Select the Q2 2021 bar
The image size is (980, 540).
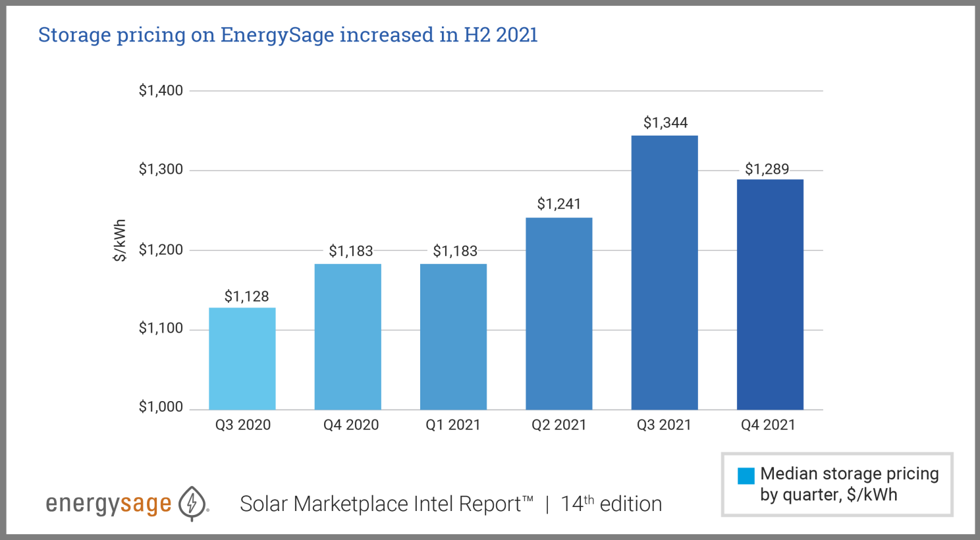point(558,313)
